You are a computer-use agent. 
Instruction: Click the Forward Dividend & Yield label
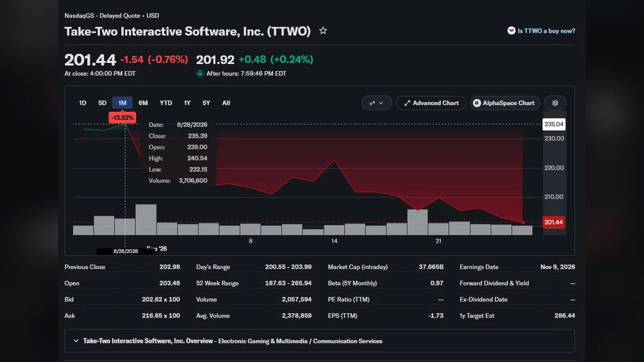pos(494,283)
